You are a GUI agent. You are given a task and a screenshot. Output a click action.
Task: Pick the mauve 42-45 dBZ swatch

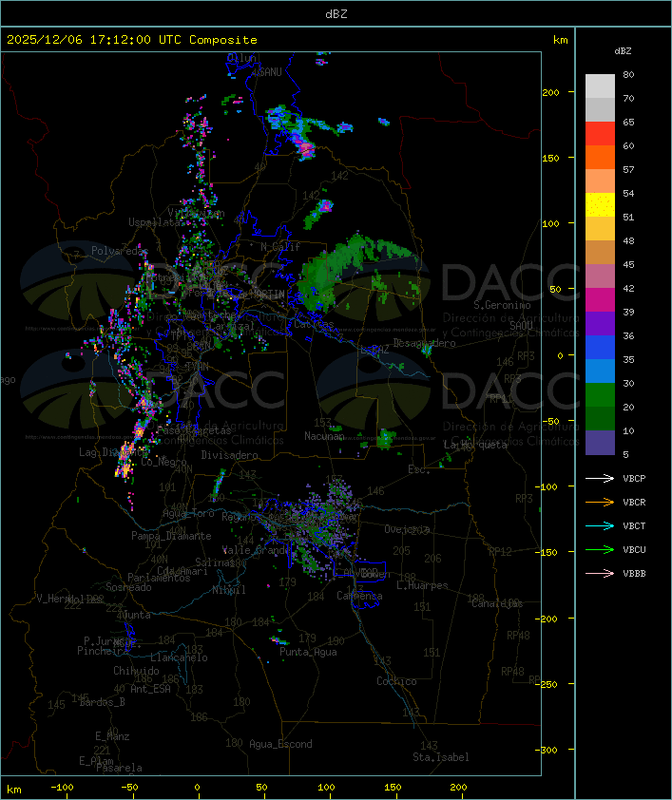click(600, 276)
